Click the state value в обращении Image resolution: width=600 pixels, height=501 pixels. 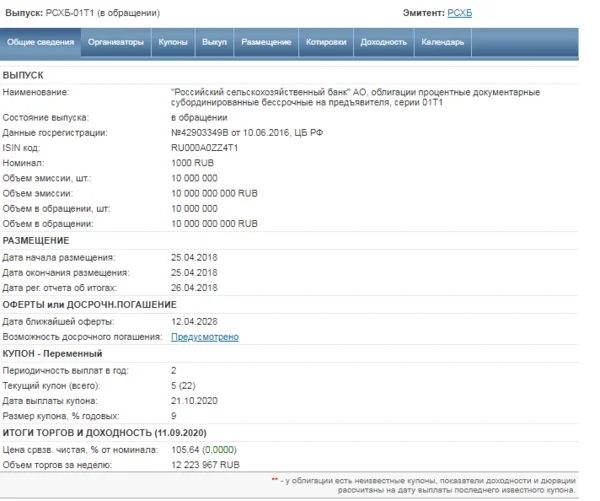[199, 117]
